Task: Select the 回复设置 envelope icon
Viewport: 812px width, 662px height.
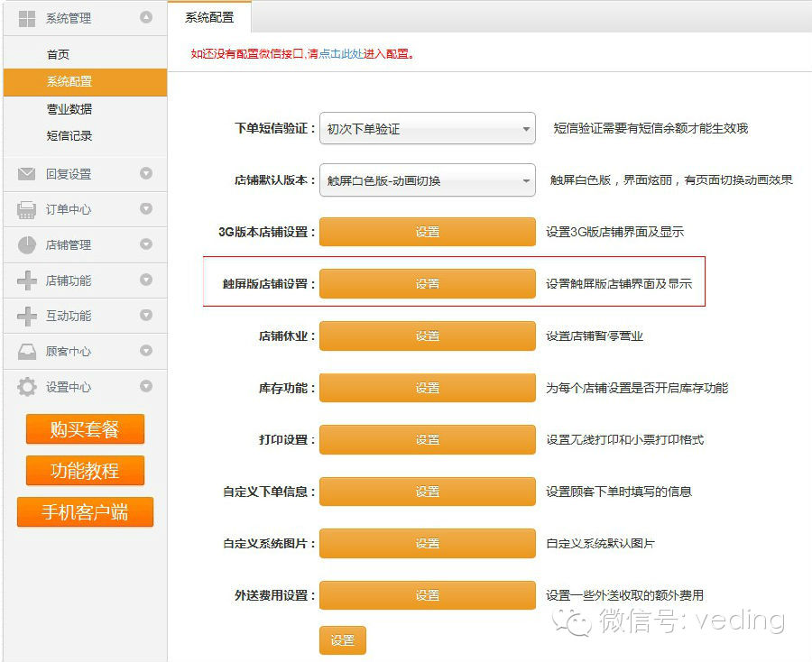Action: tap(27, 174)
